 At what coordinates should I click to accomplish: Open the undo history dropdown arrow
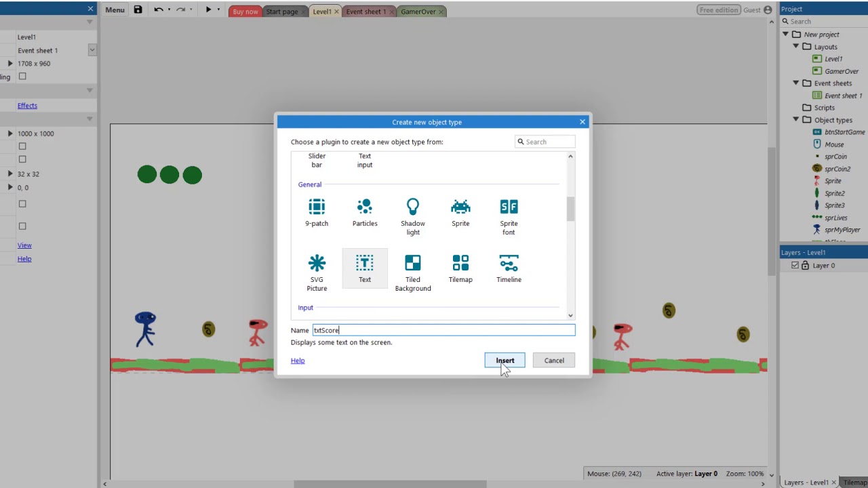click(x=168, y=9)
